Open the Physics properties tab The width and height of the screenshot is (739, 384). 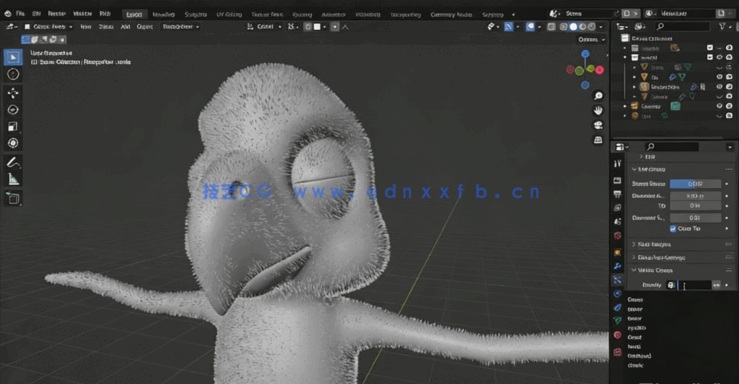tap(617, 294)
